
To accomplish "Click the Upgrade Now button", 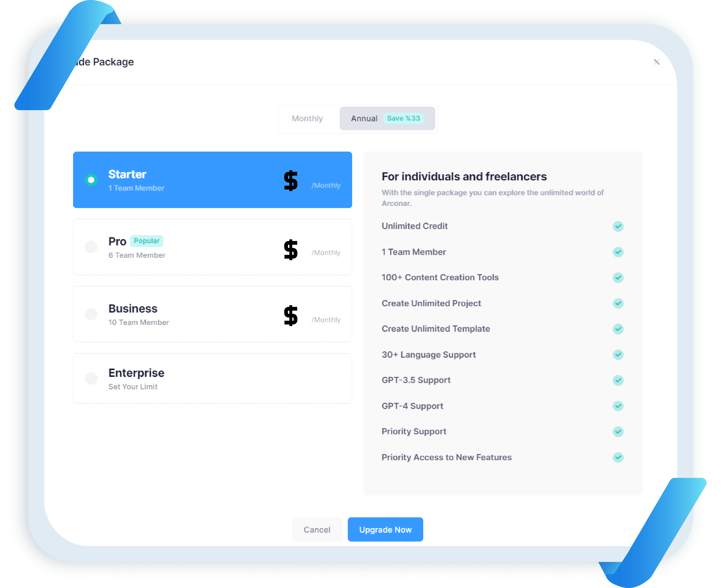I will tap(385, 529).
